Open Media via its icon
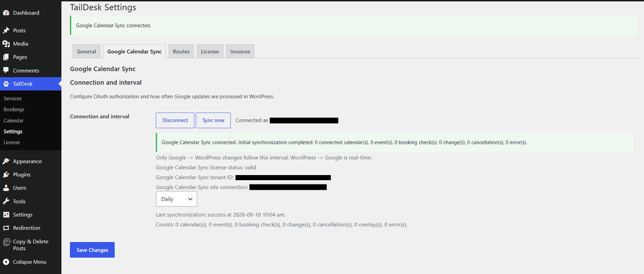644x274 pixels. click(6, 43)
